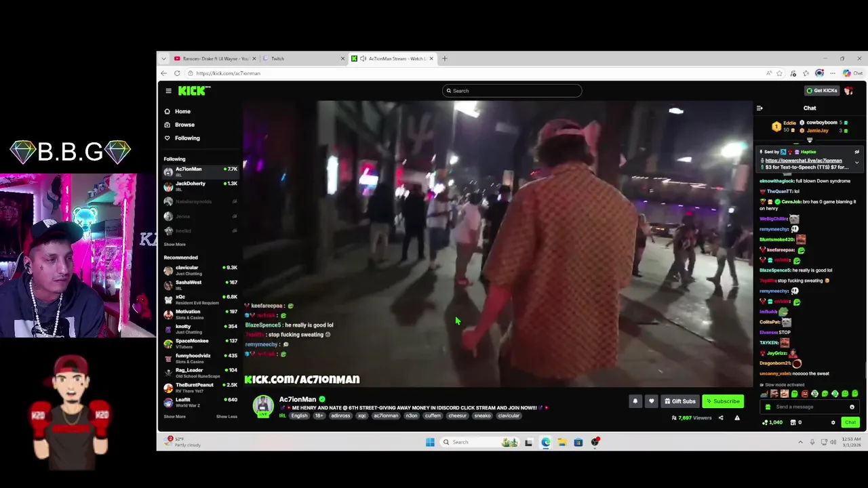Viewport: 868px width, 488px height.
Task: Open the user profile avatar menu
Action: click(x=849, y=91)
